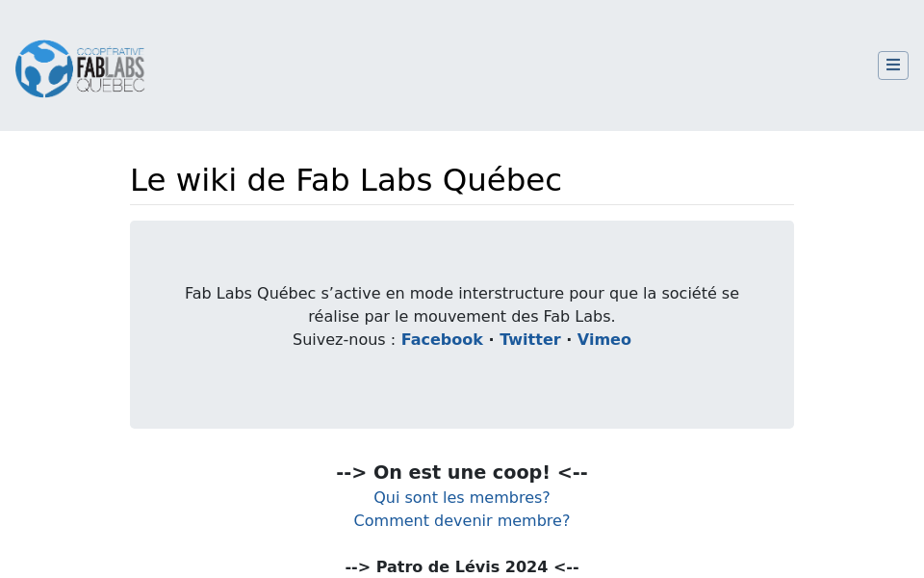The image size is (924, 578).
Task: Open 'Comment devenir membre?' page
Action: (461, 520)
